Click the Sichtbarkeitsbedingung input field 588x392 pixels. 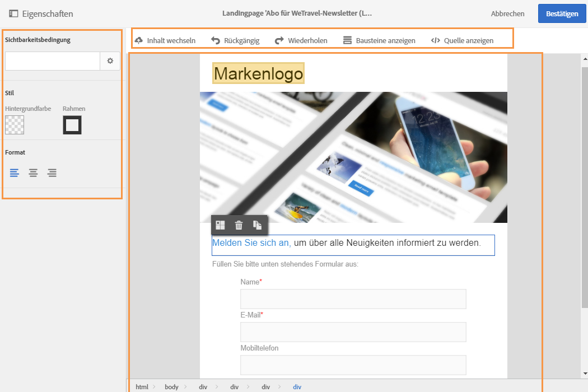click(x=53, y=61)
